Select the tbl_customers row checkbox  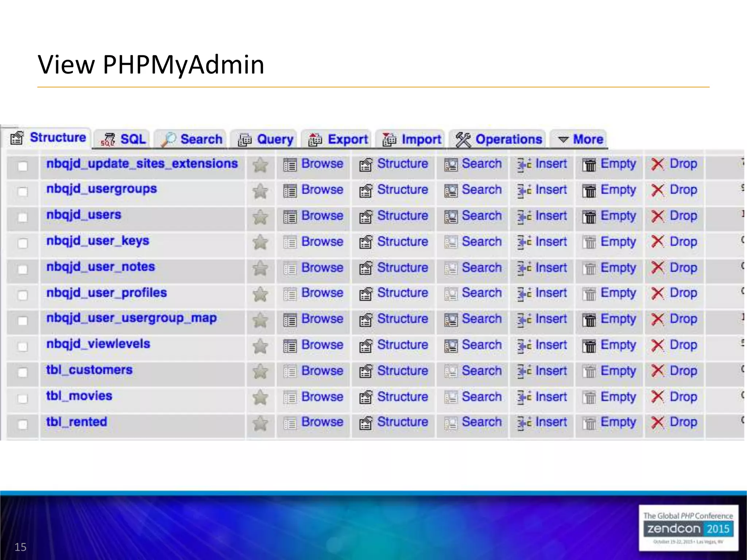coord(23,372)
